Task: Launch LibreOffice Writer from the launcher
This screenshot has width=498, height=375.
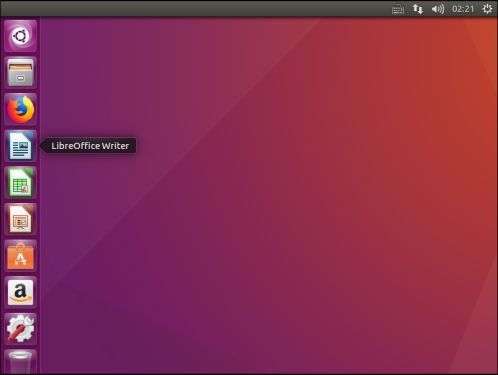Action: tap(20, 146)
